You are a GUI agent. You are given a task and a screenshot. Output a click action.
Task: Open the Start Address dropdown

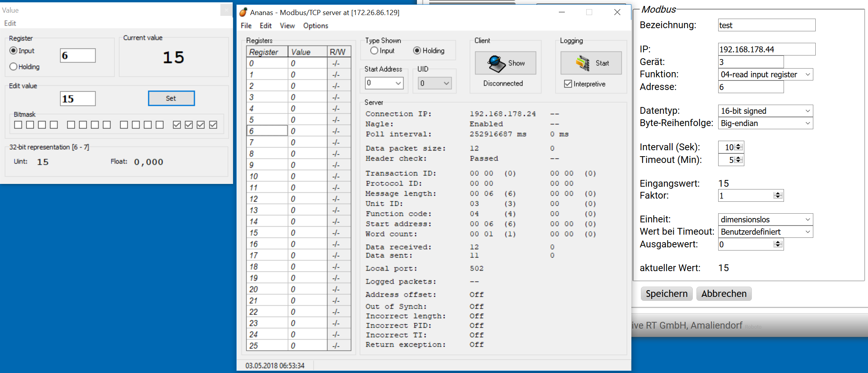click(x=398, y=83)
